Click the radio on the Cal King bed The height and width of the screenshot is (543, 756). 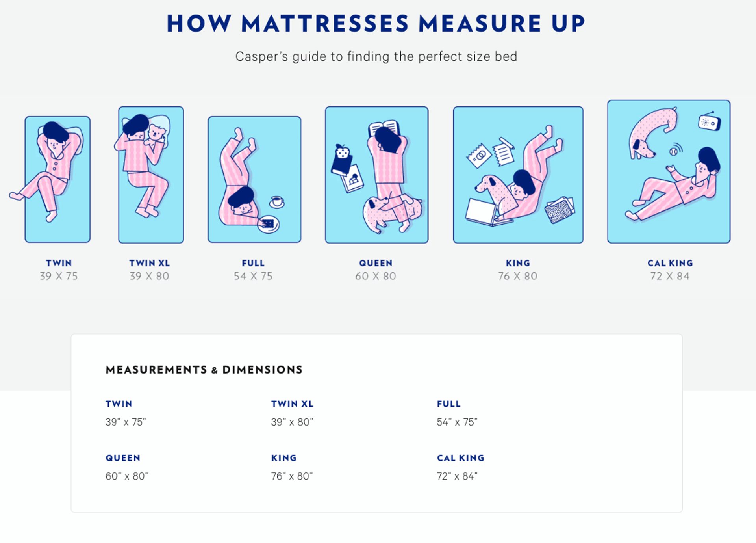pos(709,122)
